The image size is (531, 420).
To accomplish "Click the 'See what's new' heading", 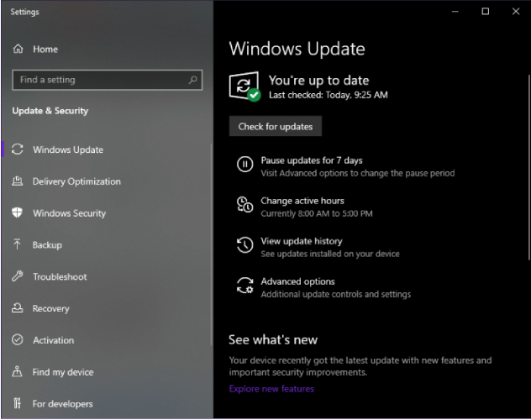I will 273,339.
